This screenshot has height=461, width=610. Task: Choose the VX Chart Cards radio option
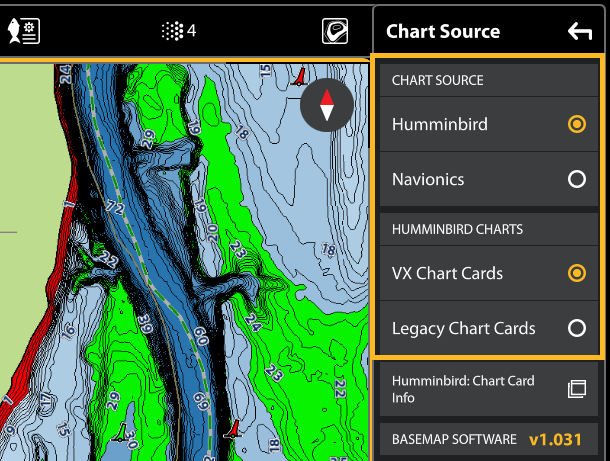pyautogui.click(x=577, y=273)
